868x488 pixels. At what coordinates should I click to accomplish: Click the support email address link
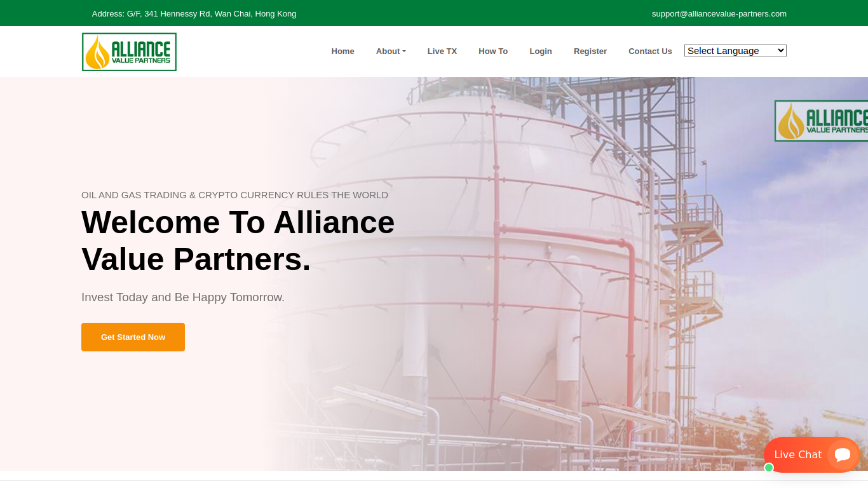click(719, 13)
